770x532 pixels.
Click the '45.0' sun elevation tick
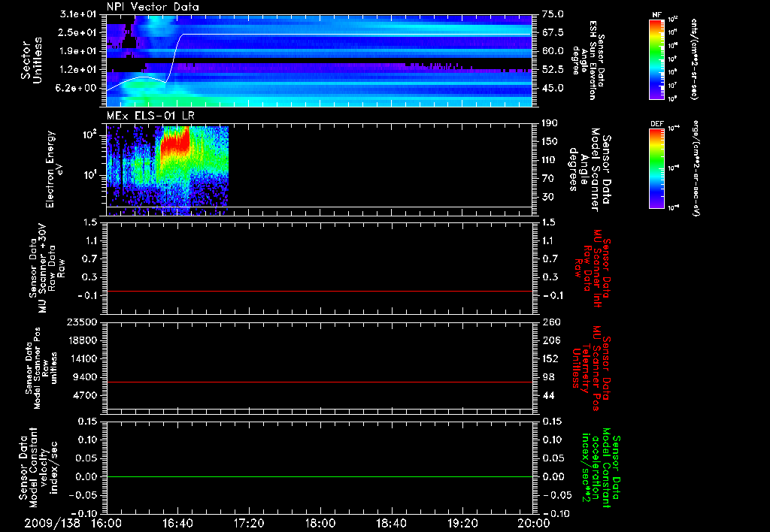[x=553, y=89]
